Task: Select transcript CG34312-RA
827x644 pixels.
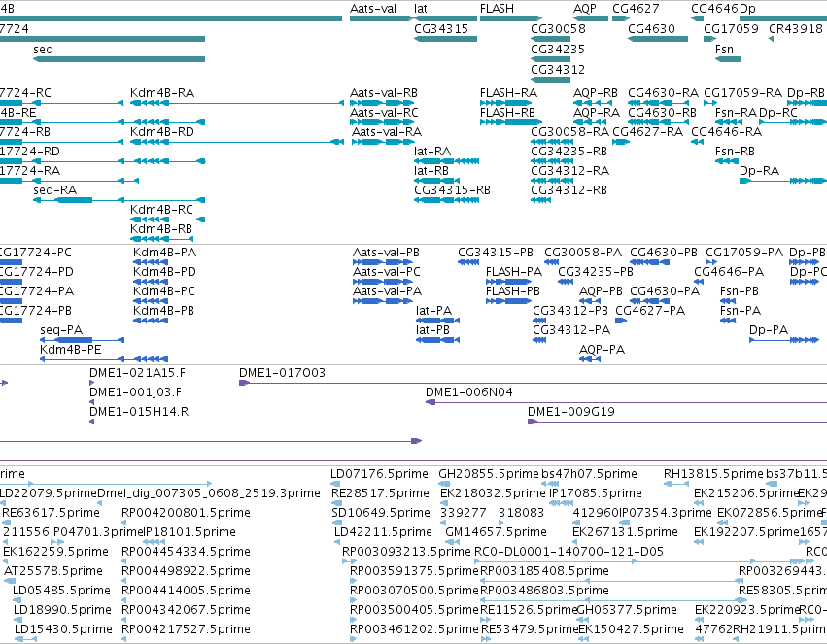Action: [552, 181]
